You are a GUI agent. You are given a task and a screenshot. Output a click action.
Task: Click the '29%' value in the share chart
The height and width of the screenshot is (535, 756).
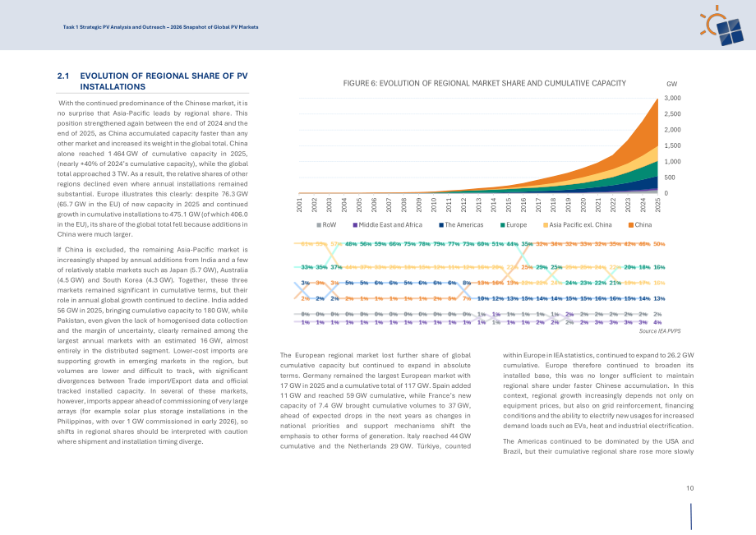[542, 267]
